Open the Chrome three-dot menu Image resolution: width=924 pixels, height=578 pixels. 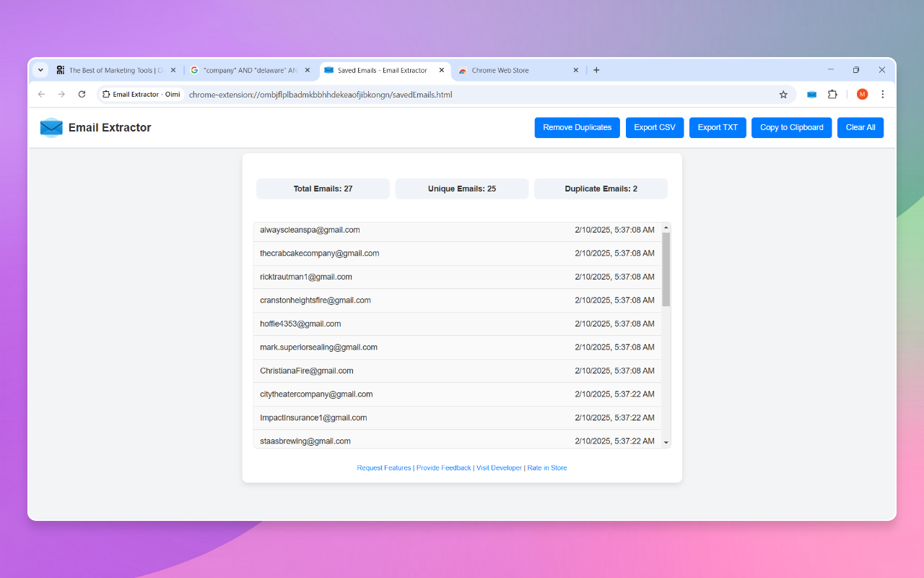(x=882, y=94)
